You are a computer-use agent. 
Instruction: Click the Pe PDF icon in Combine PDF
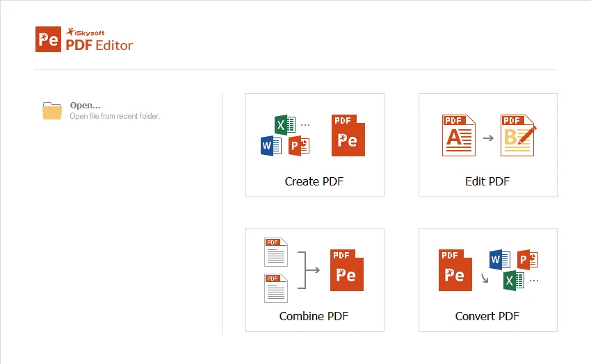[347, 270]
